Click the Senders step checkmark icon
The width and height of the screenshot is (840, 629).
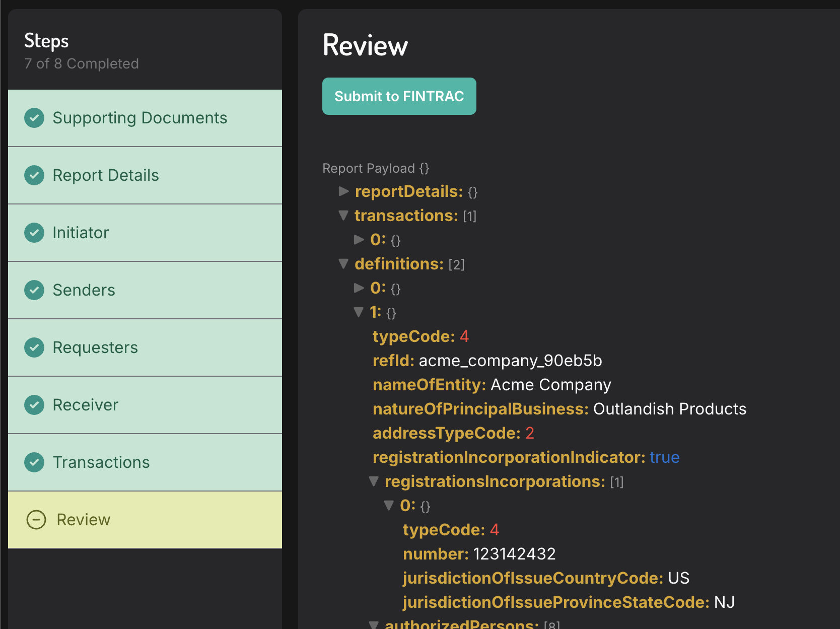34,290
